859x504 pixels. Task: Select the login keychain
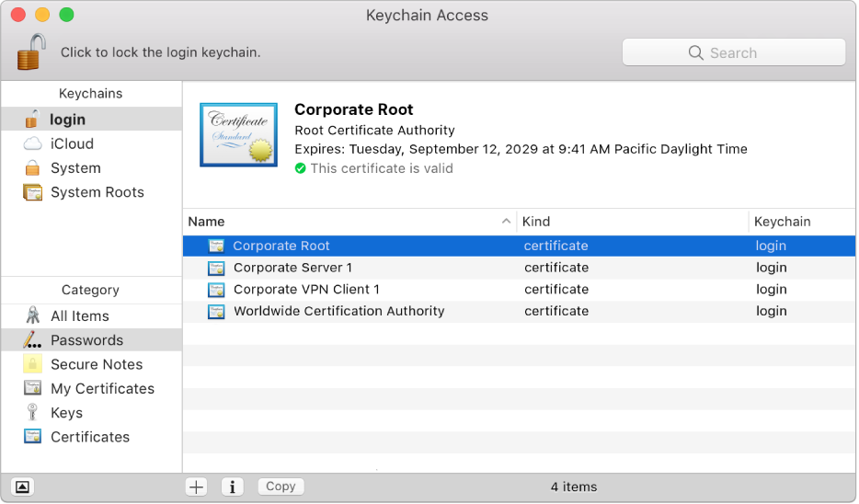67,120
